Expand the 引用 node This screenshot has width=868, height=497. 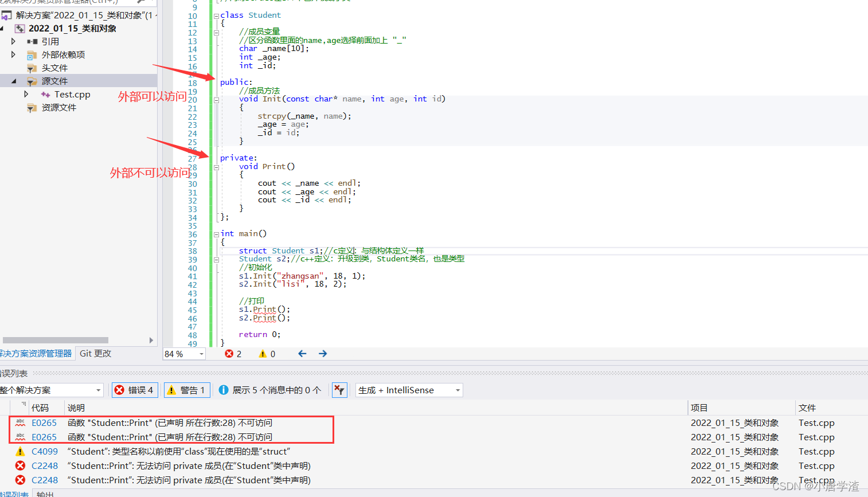(14, 41)
